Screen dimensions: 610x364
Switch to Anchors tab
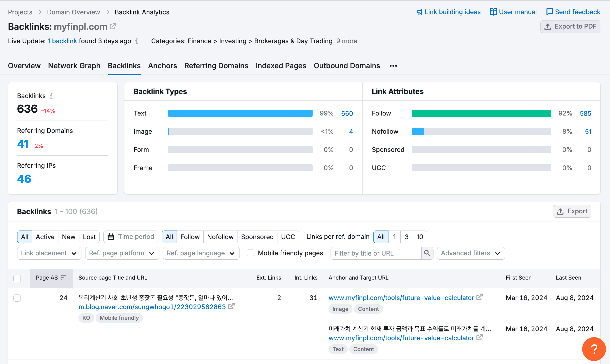[162, 66]
